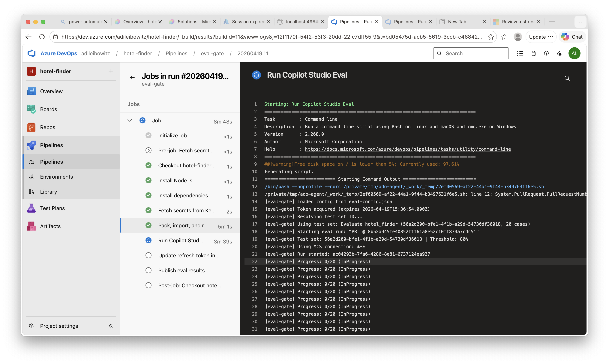Screen dimensions: 609x364
Task: Select the Repos icon in sidebar
Action: tap(31, 127)
